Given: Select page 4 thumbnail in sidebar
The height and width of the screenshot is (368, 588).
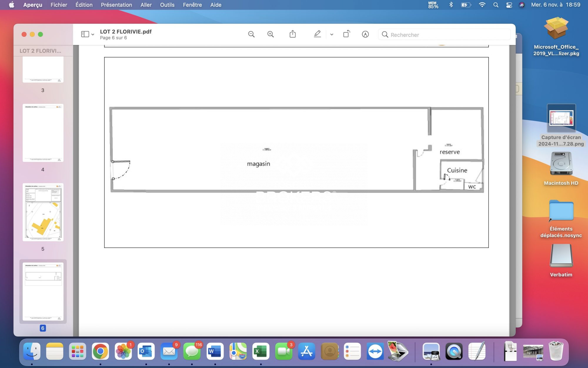Looking at the screenshot, I should (43, 133).
